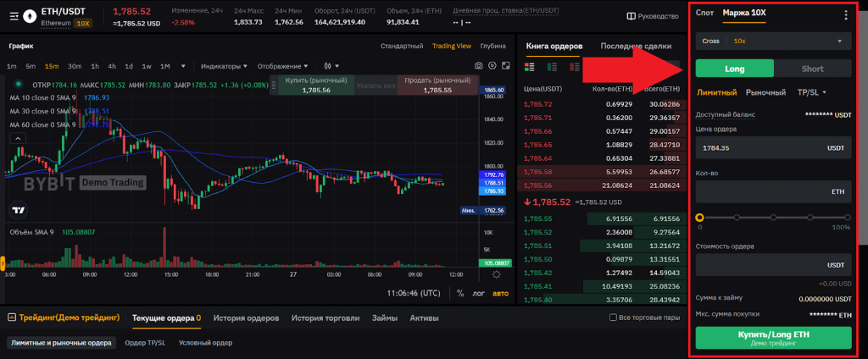
Task: Expand the 'Индикаторы' dropdown
Action: tap(224, 66)
